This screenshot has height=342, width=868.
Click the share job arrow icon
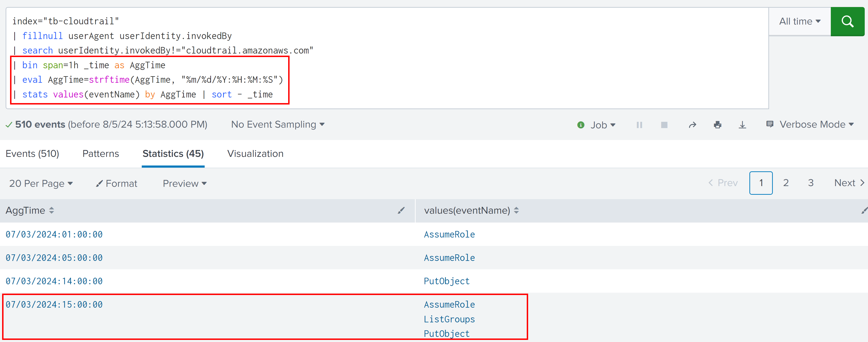click(692, 125)
